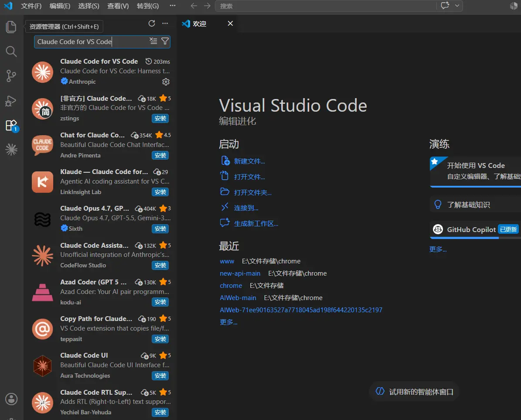Open the 编辑(E) menu
Image resolution: width=521 pixels, height=420 pixels.
coord(60,6)
